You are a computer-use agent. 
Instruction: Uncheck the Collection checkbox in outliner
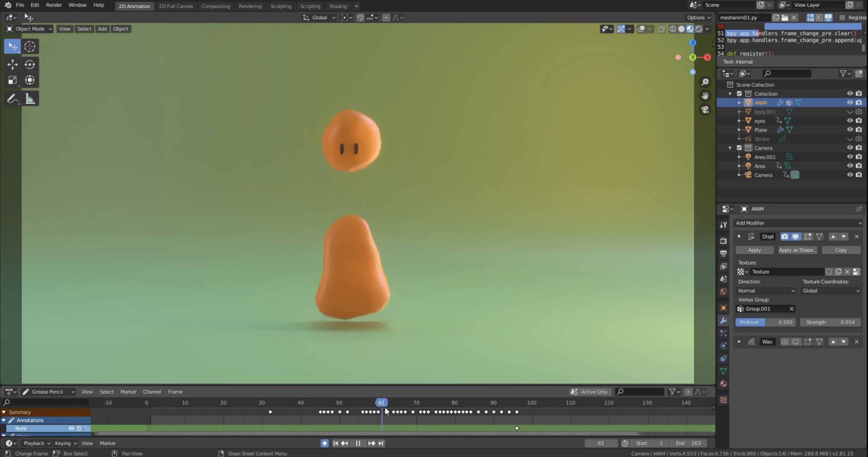(739, 94)
